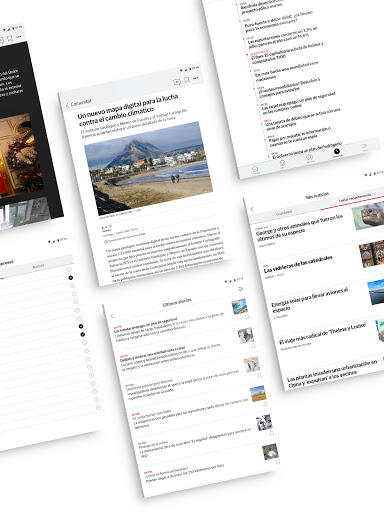
Task: Open three-dot menu in dark gallery header
Action: [x=19, y=37]
